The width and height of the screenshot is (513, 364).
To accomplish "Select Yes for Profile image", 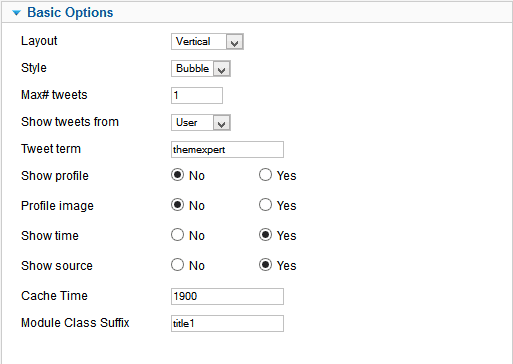I will [265, 205].
